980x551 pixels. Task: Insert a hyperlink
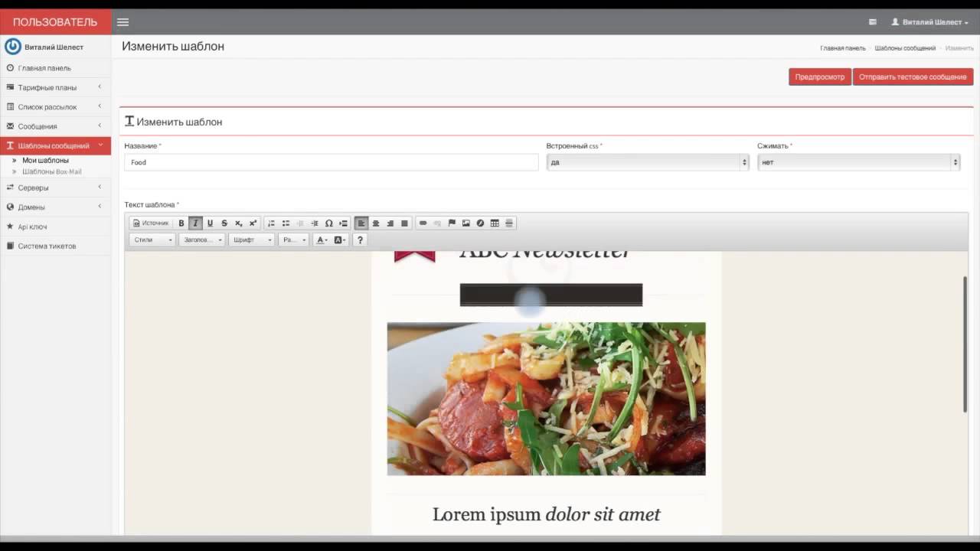(423, 223)
